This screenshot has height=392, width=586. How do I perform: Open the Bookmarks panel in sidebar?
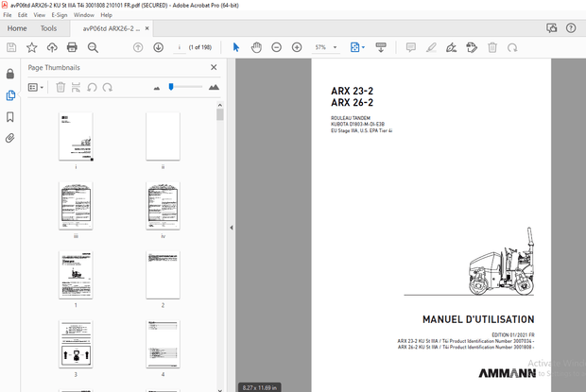coord(10,117)
